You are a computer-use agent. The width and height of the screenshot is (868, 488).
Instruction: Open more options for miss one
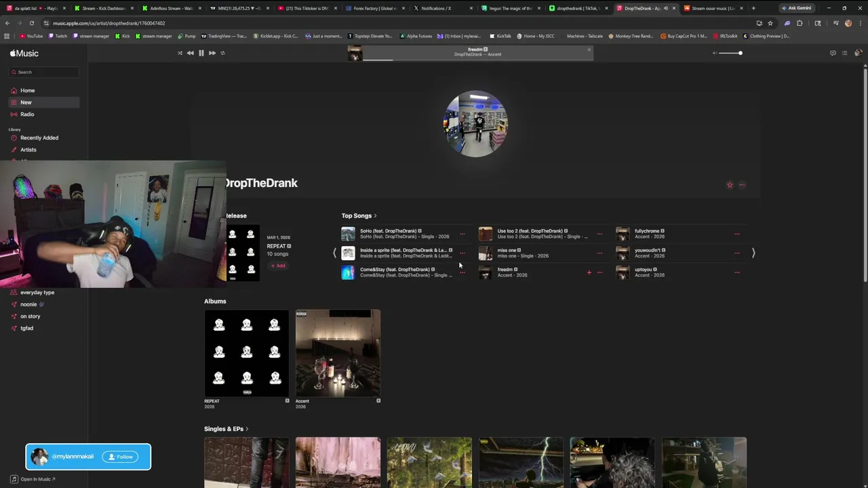[x=599, y=253]
